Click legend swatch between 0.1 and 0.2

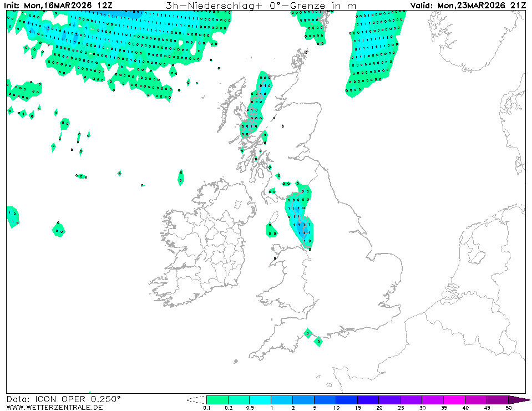[217, 399]
